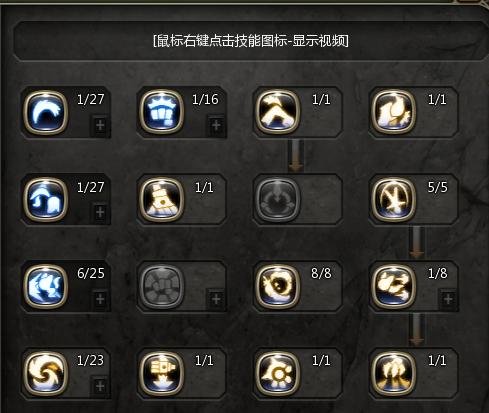Image resolution: width=489 pixels, height=413 pixels.
Task: Increase the level of the 6/25 wave skill
Action: coord(100,299)
